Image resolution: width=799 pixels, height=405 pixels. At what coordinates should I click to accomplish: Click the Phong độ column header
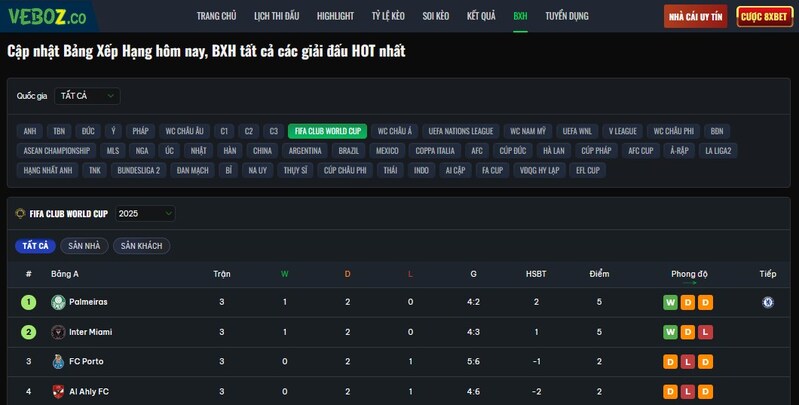[689, 274]
